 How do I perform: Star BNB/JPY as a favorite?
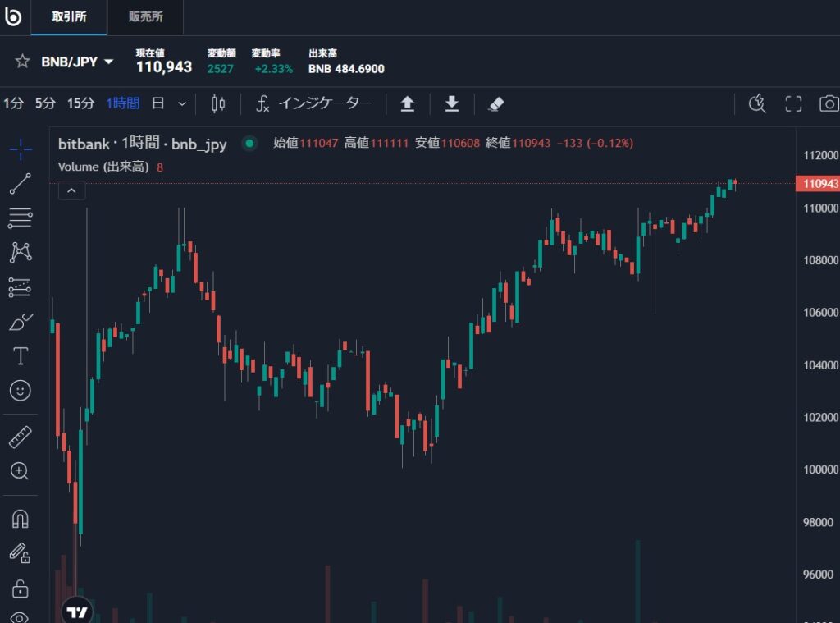pyautogui.click(x=21, y=61)
